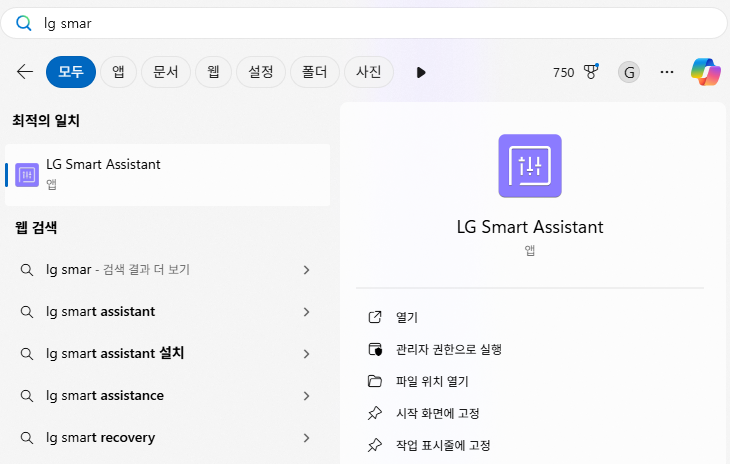The width and height of the screenshot is (730, 464).
Task: Click magnifier icon beside 'lg smart assistance'
Action: 27,396
